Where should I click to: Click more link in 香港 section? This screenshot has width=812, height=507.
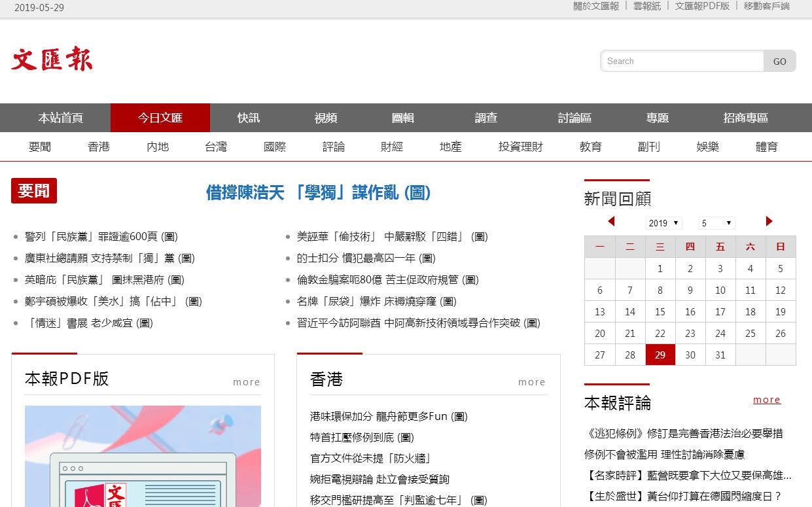pos(531,382)
